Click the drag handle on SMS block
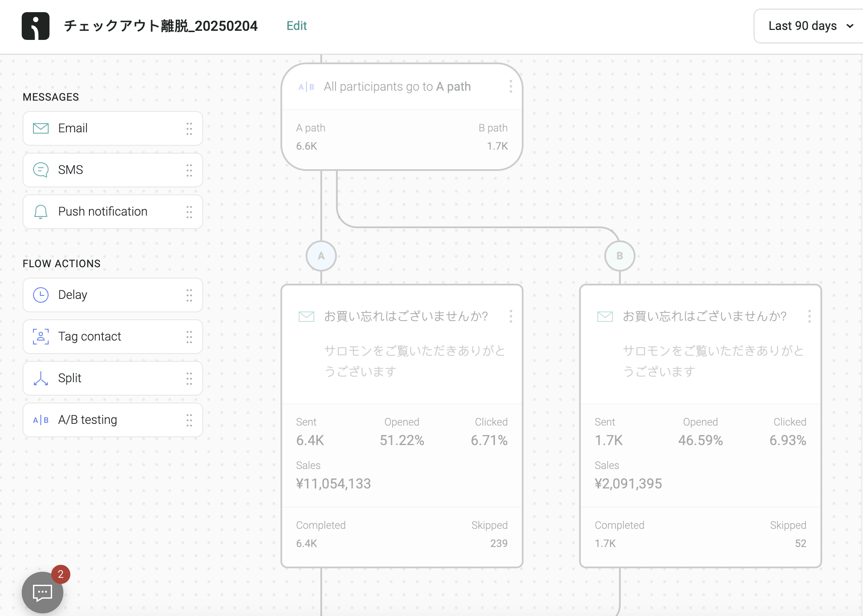This screenshot has height=616, width=863. tap(189, 170)
